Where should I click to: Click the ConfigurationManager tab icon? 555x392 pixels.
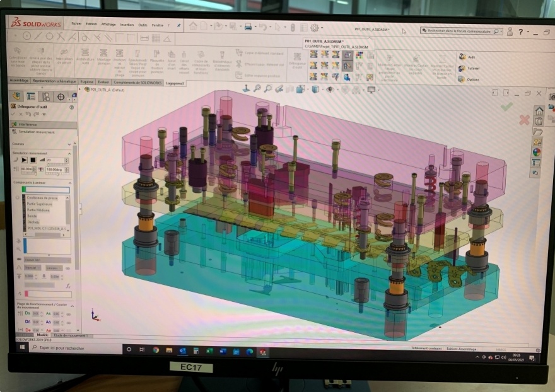click(45, 96)
